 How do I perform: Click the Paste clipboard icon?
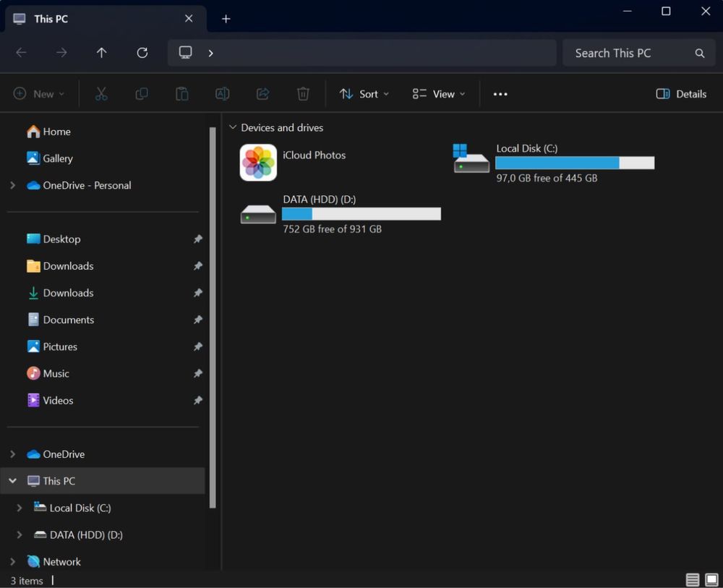point(182,94)
